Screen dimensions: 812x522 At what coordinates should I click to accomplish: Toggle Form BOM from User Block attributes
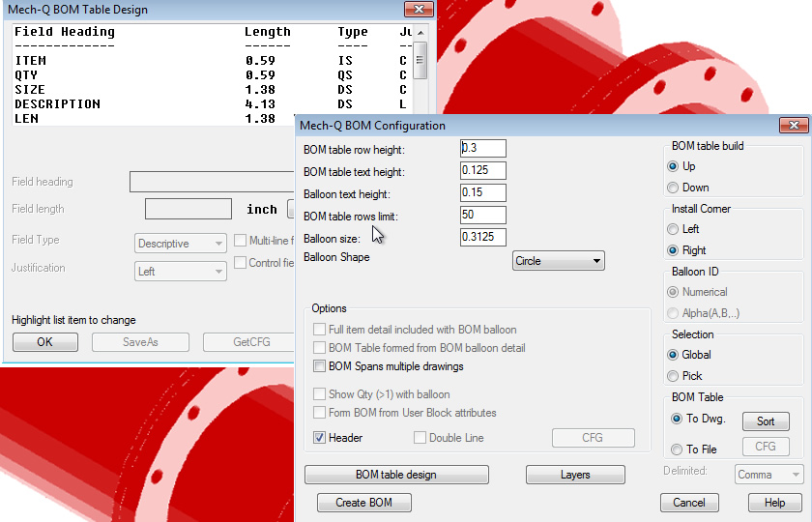[x=320, y=413]
